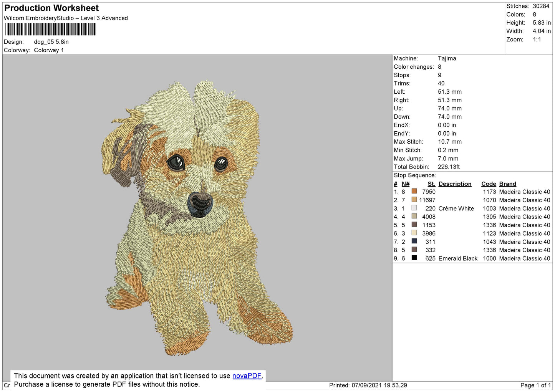Screen dimensions: 555x392
Task: Click the Left value '51.3 mm'
Action: pos(450,92)
